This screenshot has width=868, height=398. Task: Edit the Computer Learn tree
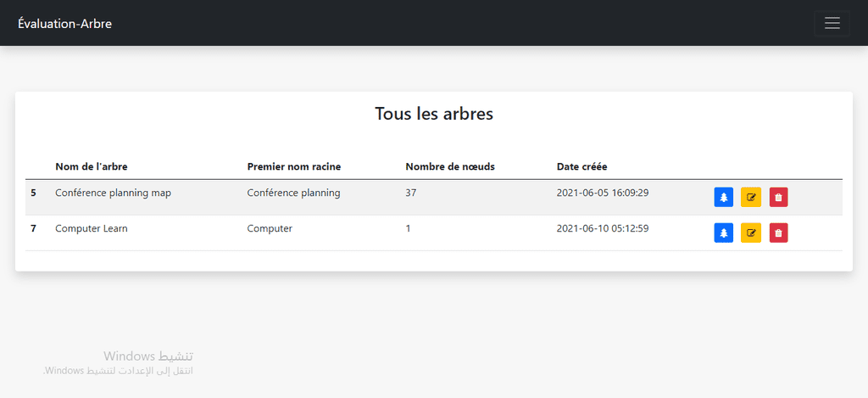pos(751,233)
